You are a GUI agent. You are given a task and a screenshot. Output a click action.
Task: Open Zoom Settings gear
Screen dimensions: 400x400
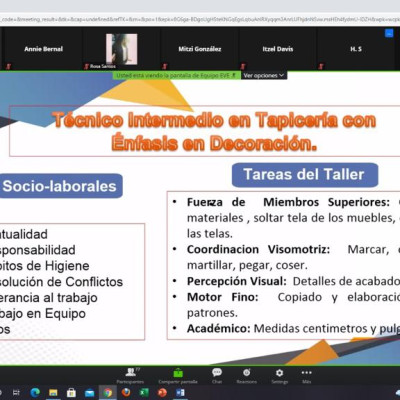pos(279,376)
